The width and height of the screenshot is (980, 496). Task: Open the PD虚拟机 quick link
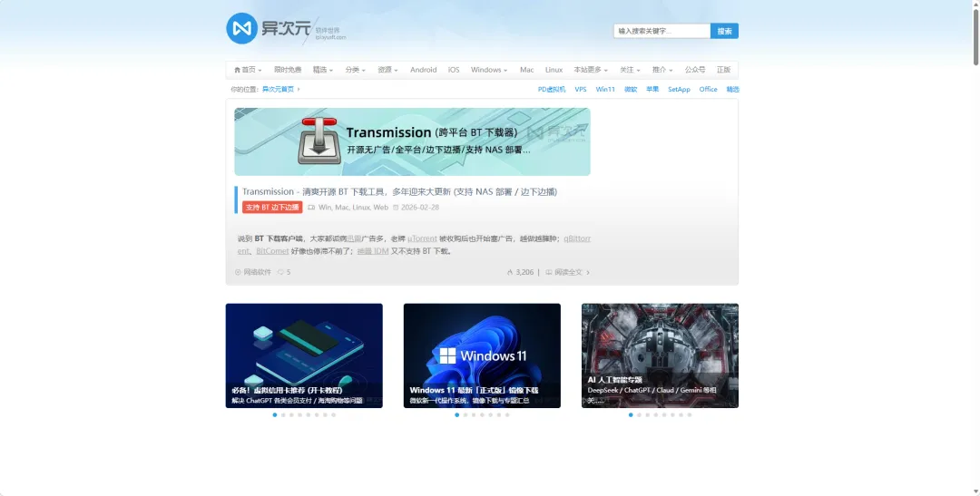click(552, 90)
